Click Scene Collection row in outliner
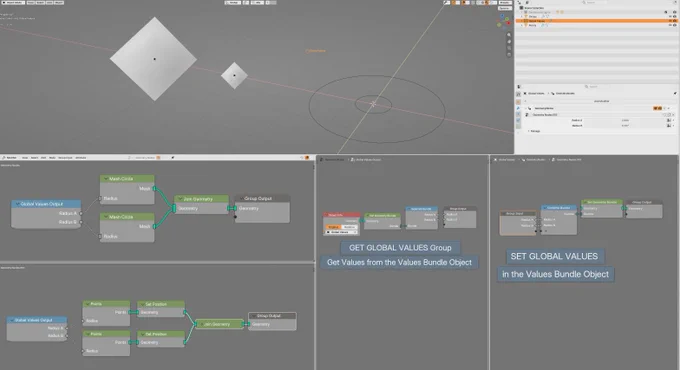The height and width of the screenshot is (370, 680). point(597,8)
